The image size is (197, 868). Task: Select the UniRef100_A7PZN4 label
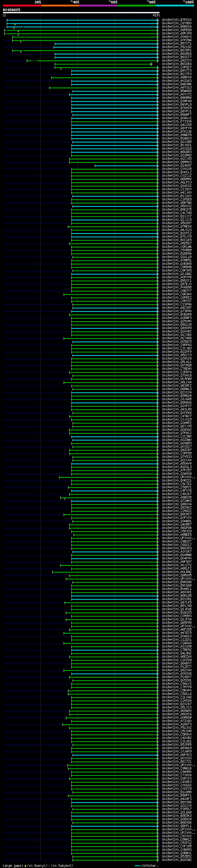177,40
